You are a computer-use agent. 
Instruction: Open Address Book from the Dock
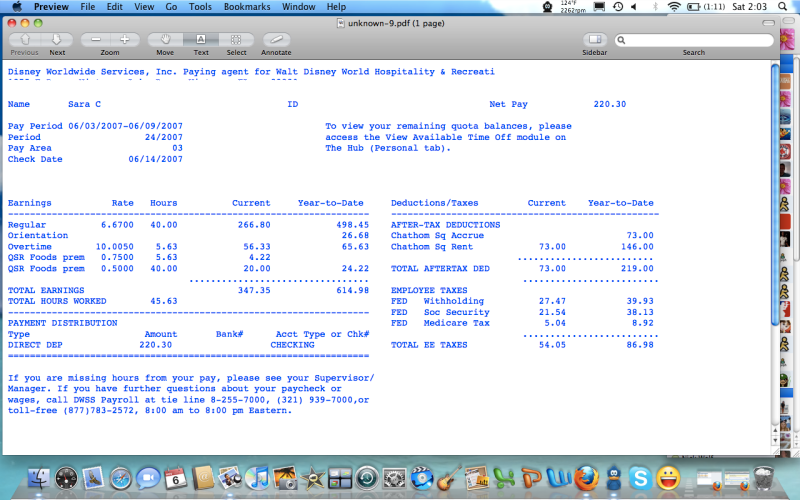coord(203,478)
